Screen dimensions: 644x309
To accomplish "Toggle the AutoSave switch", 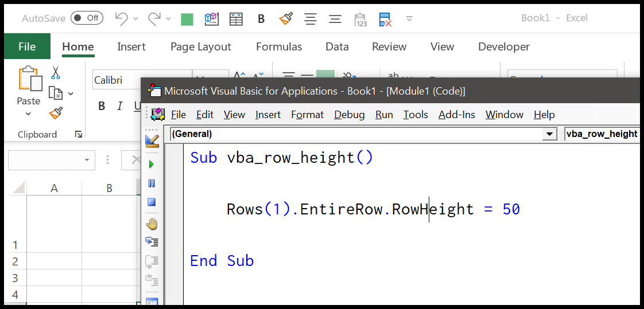I will pos(87,18).
